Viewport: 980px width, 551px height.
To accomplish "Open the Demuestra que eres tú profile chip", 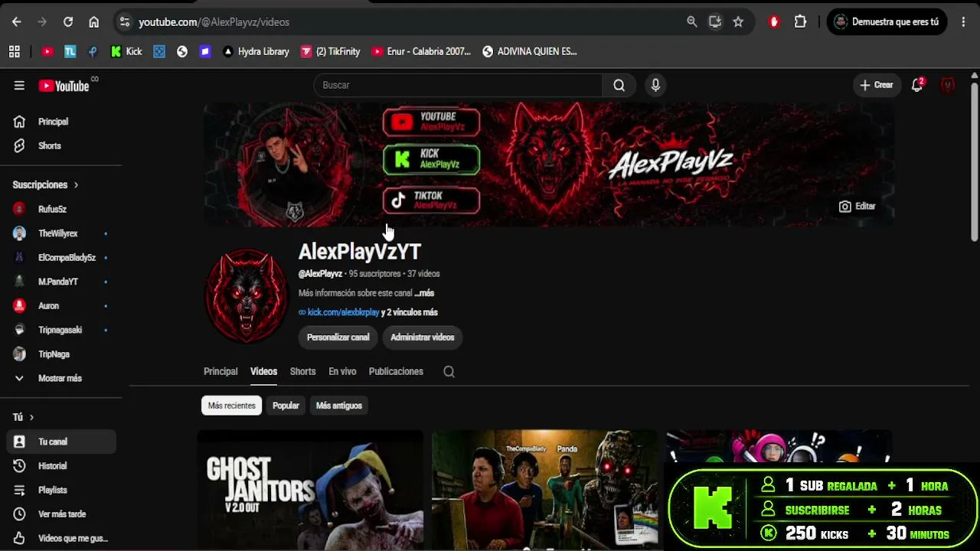I will pyautogui.click(x=887, y=22).
